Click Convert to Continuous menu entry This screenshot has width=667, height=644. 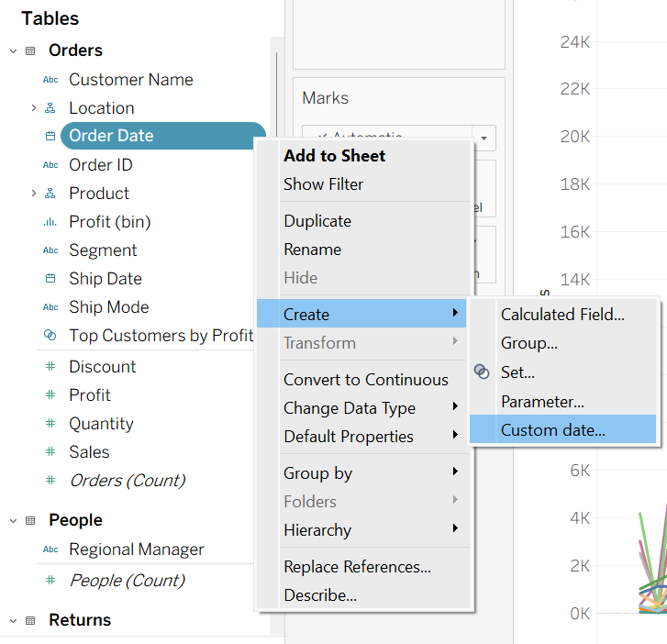tap(365, 380)
